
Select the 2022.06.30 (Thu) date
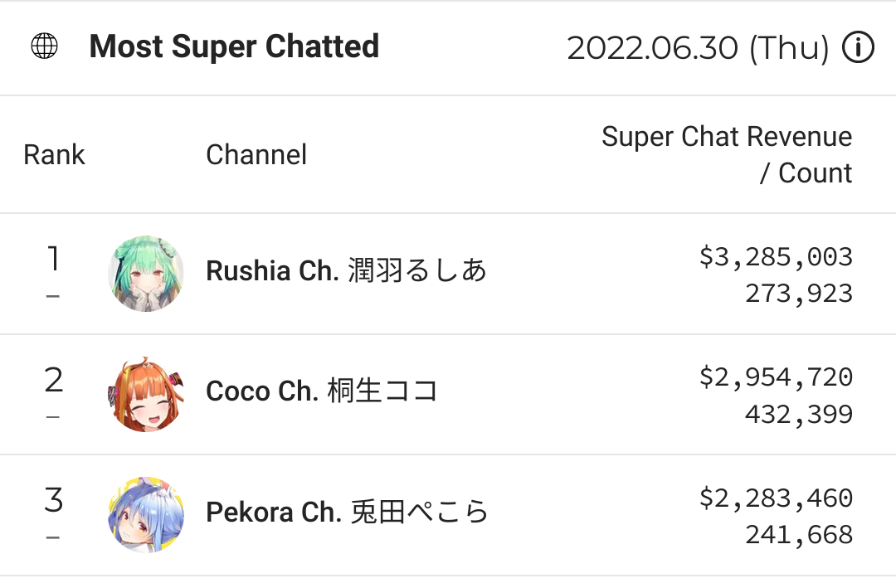click(698, 48)
